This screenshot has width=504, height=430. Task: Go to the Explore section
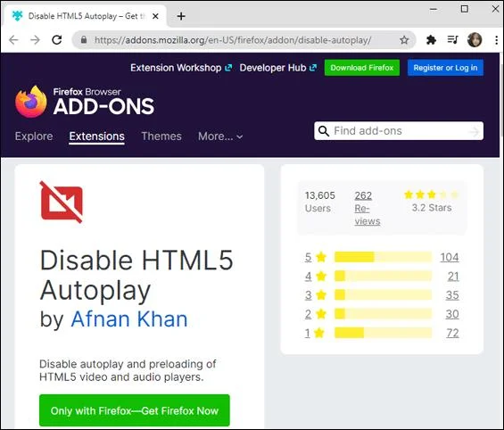click(34, 136)
